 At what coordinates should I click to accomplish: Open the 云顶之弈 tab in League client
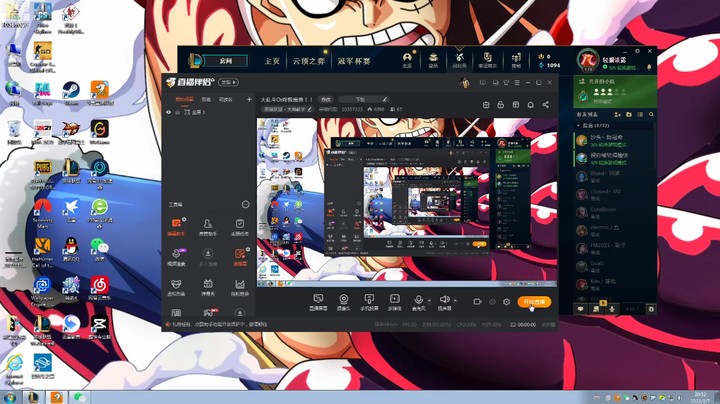pyautogui.click(x=309, y=61)
